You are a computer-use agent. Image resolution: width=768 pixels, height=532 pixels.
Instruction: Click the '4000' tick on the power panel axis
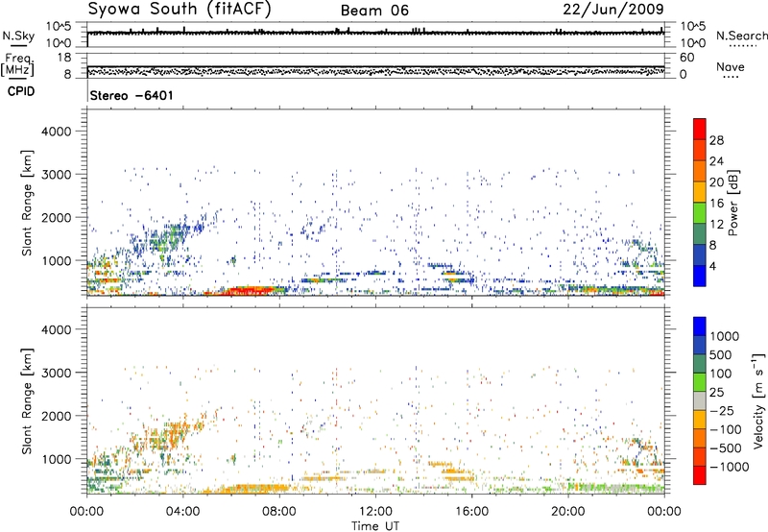coord(57,132)
